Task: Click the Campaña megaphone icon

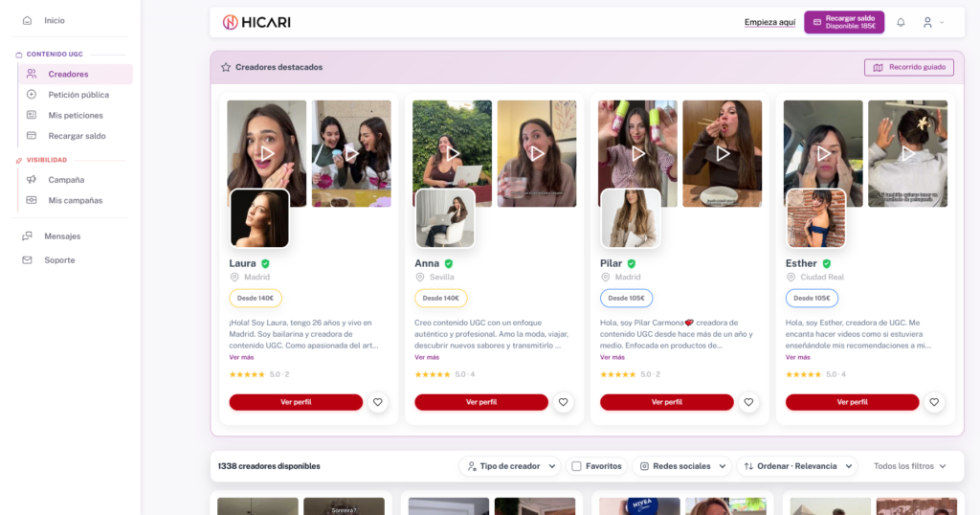Action: point(32,180)
